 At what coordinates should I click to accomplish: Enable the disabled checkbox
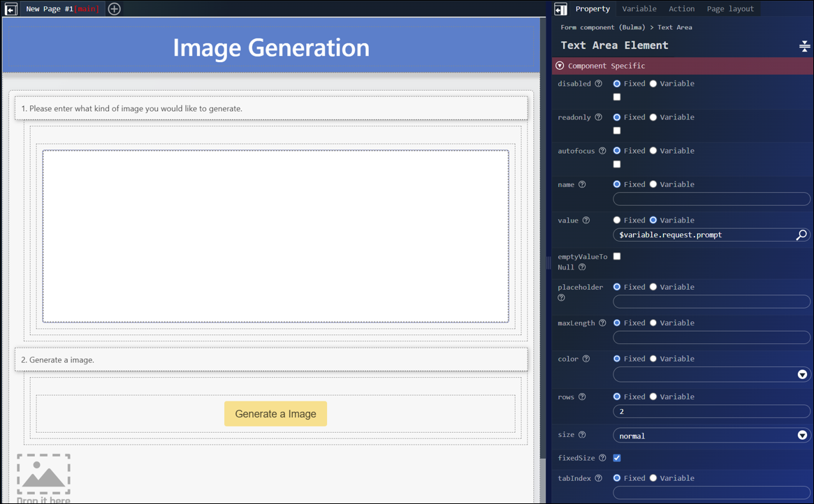[617, 97]
